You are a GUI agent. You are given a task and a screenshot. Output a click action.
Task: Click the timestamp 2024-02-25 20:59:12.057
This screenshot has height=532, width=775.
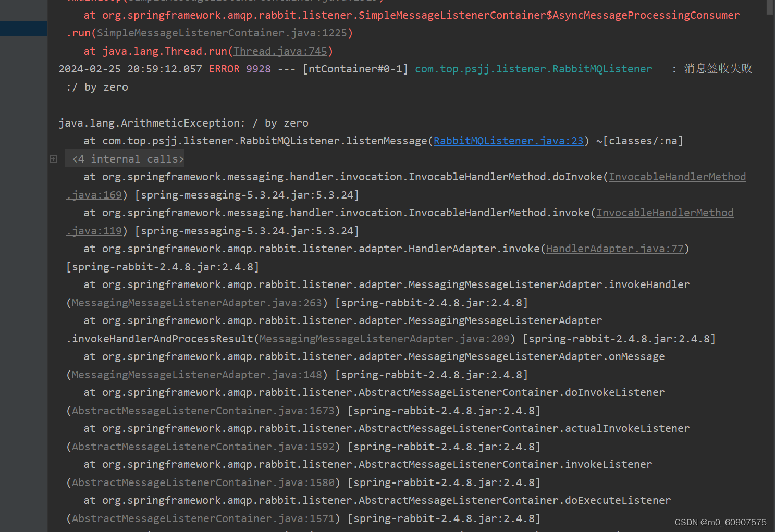tap(130, 69)
